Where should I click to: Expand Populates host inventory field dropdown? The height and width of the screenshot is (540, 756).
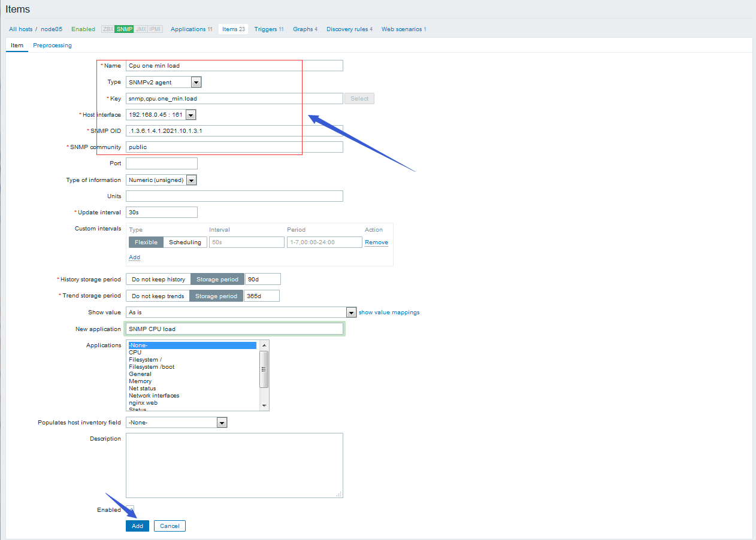pyautogui.click(x=222, y=423)
